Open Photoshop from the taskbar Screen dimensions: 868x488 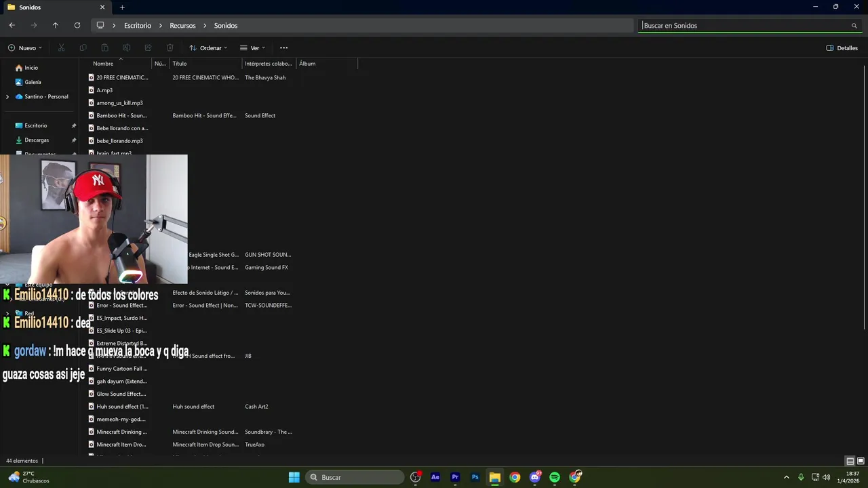pos(475,477)
